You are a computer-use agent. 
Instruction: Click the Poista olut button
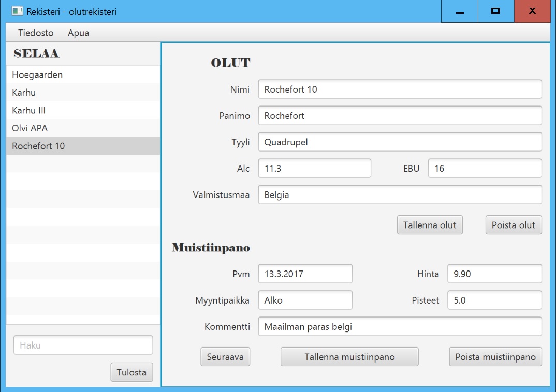(514, 225)
